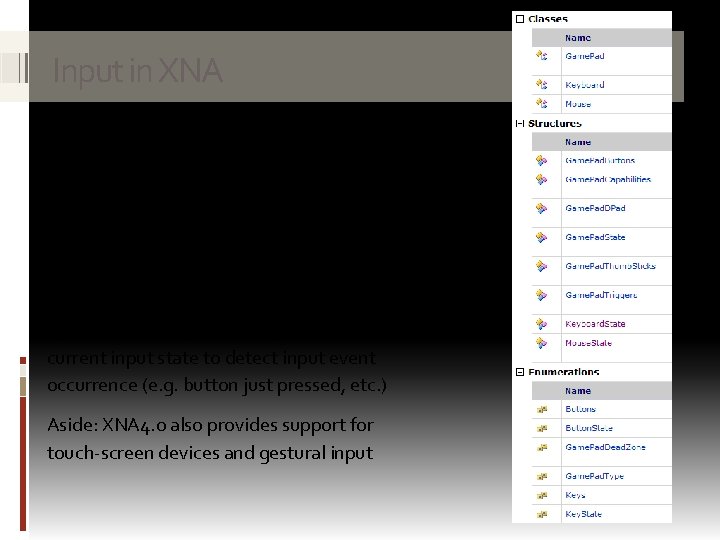Open the Buttons enumeration link
The image size is (720, 540).
coord(580,409)
